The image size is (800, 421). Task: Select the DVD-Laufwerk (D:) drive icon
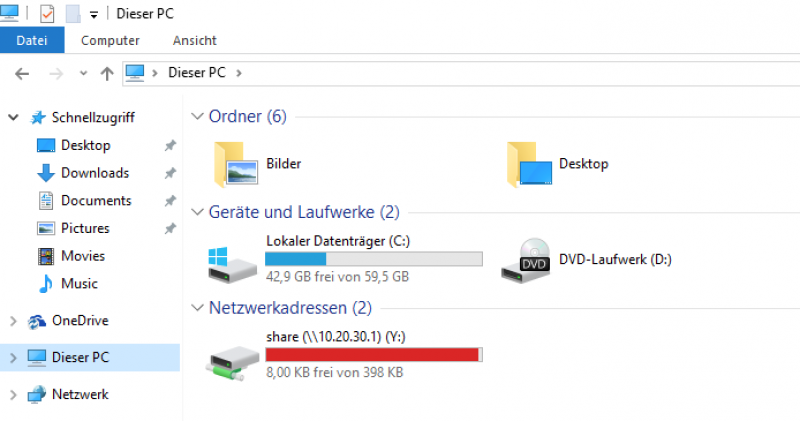point(526,261)
